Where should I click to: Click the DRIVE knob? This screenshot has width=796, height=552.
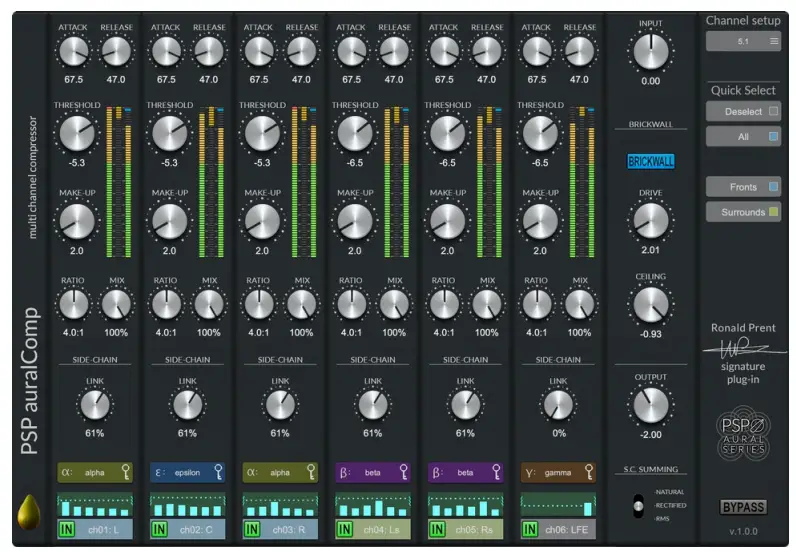[651, 221]
